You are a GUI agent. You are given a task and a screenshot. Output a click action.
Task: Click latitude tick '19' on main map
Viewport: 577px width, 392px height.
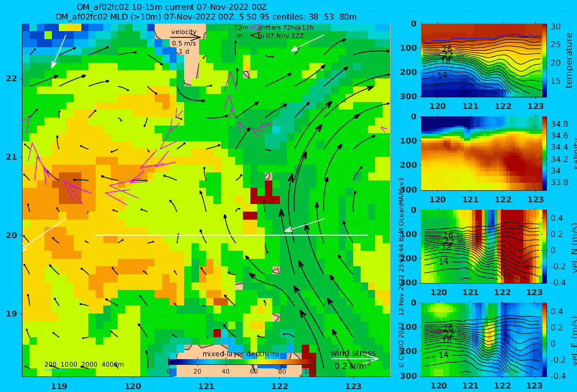point(12,314)
